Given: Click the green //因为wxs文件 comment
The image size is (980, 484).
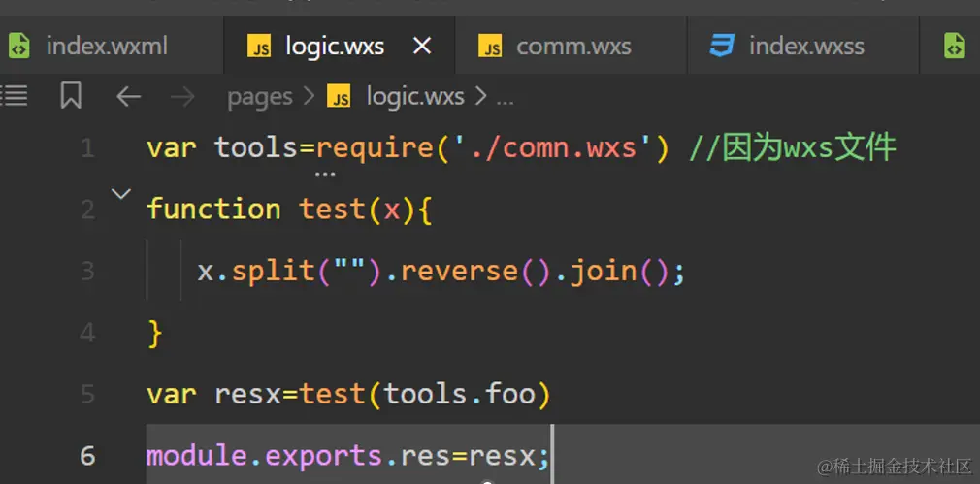Looking at the screenshot, I should [x=793, y=147].
